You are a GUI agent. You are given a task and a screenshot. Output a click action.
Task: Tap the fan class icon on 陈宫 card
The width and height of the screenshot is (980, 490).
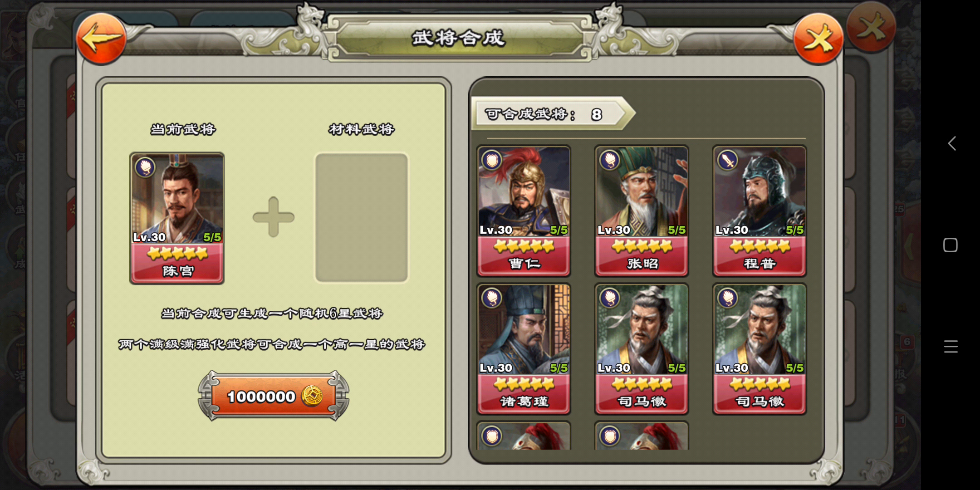point(145,167)
